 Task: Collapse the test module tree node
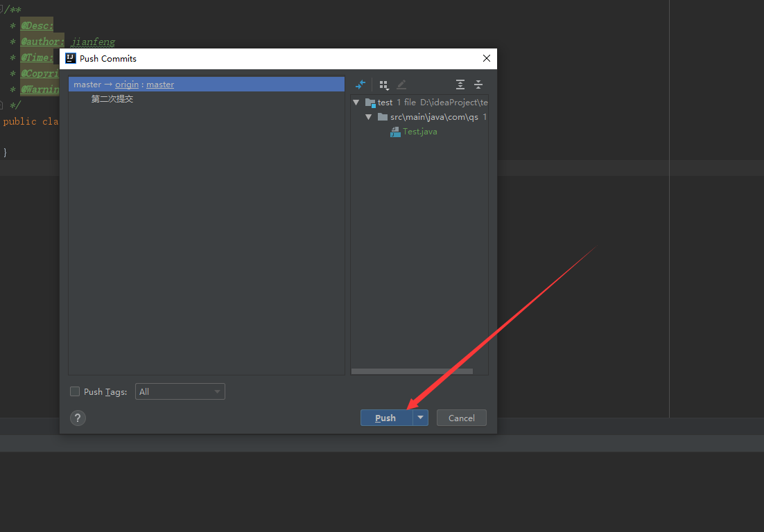356,103
